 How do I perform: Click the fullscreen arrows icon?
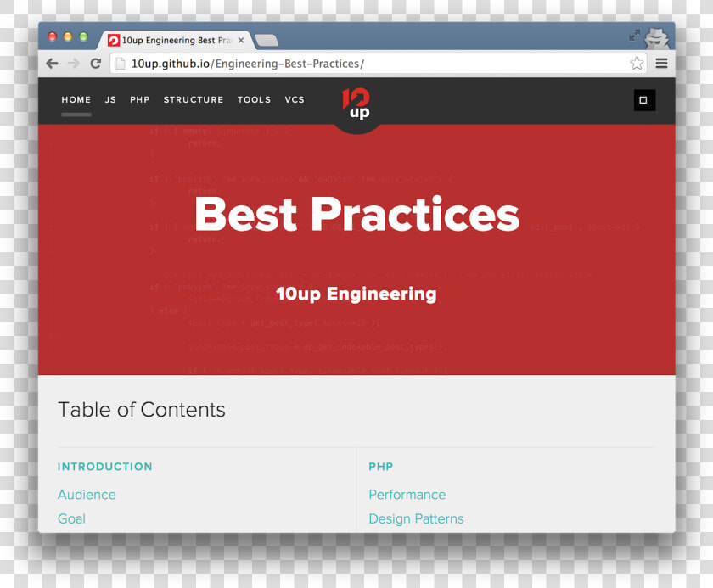[x=634, y=35]
